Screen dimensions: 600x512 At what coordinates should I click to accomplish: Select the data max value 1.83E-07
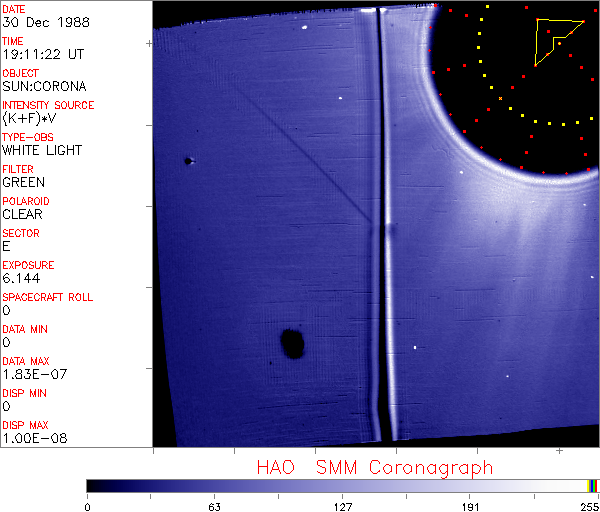click(35, 374)
